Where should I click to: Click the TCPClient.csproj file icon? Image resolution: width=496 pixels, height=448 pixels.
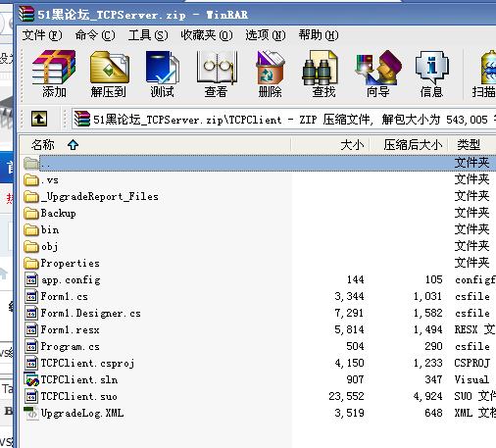tap(31, 363)
